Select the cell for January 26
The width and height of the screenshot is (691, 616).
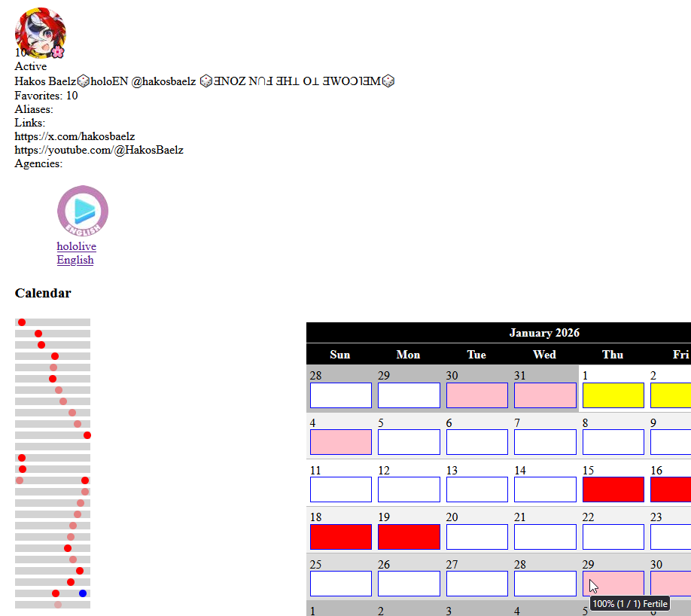409,584
